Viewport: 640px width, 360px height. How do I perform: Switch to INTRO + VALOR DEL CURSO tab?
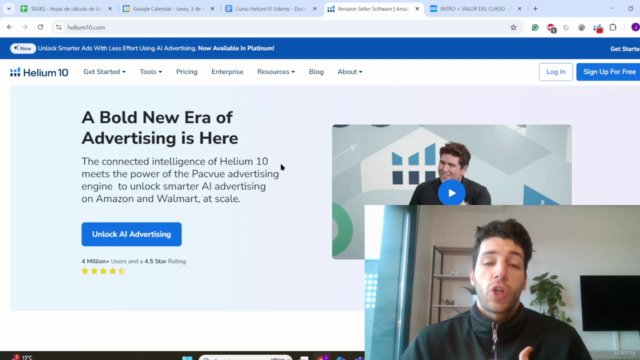tap(476, 9)
